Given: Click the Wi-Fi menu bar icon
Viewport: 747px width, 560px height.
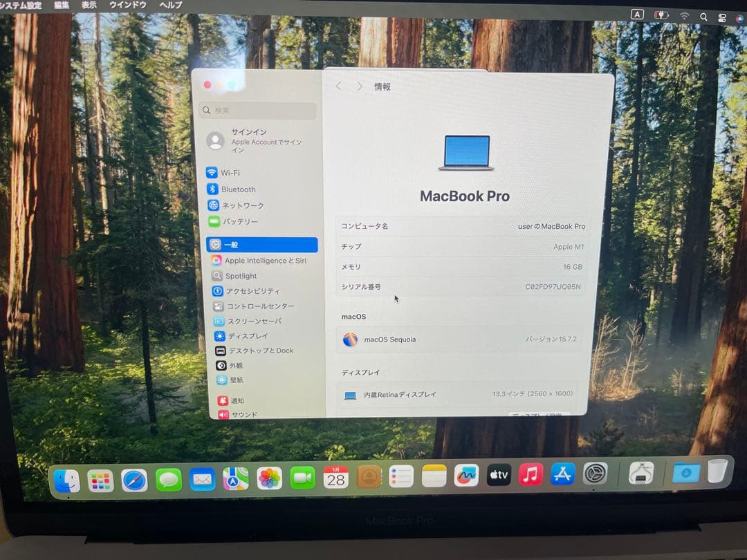Looking at the screenshot, I should (684, 16).
